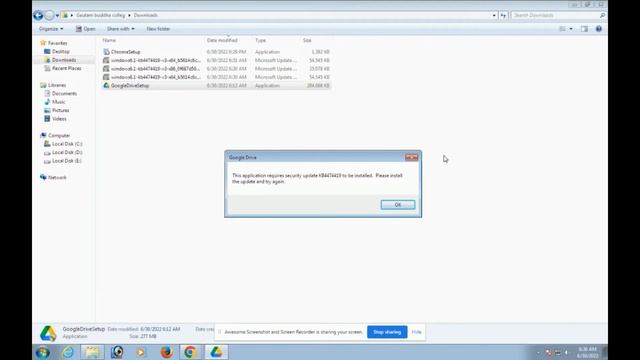
Task: Click the Windows Explorer taskbar icon
Action: point(92,352)
